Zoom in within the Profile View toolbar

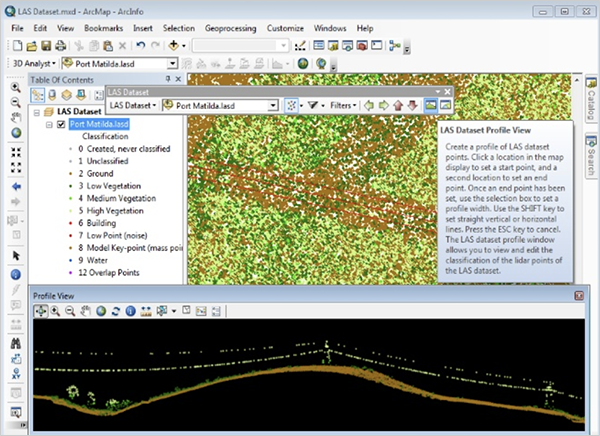click(55, 311)
